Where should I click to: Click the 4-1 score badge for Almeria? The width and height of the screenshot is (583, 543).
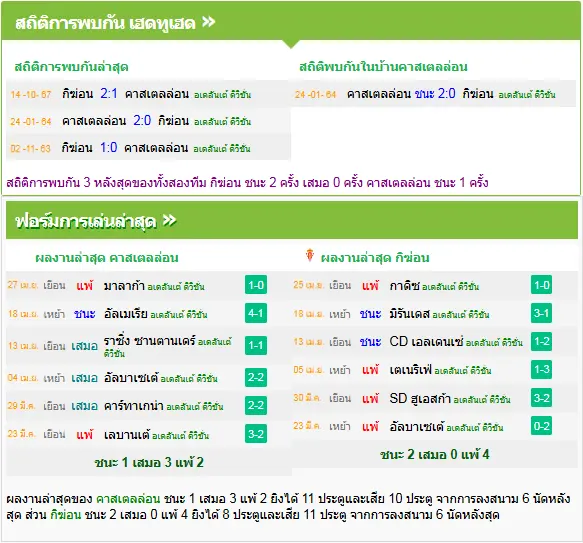tap(256, 313)
